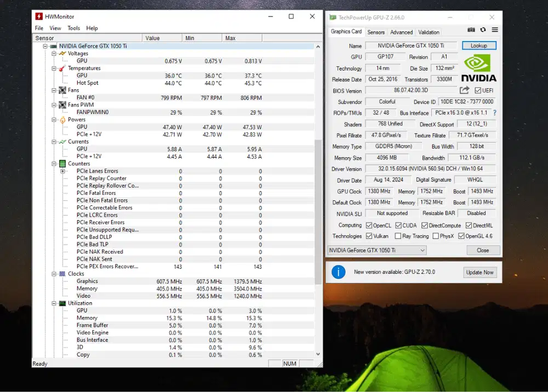Switch to the Sensors tab in GPU-Z
Viewport: 548px width, 392px height.
pos(376,32)
